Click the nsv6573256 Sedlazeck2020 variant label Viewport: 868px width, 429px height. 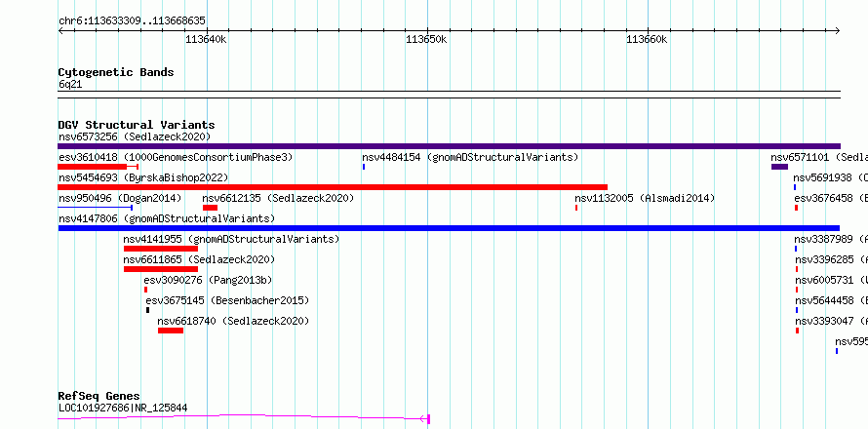tap(135, 136)
